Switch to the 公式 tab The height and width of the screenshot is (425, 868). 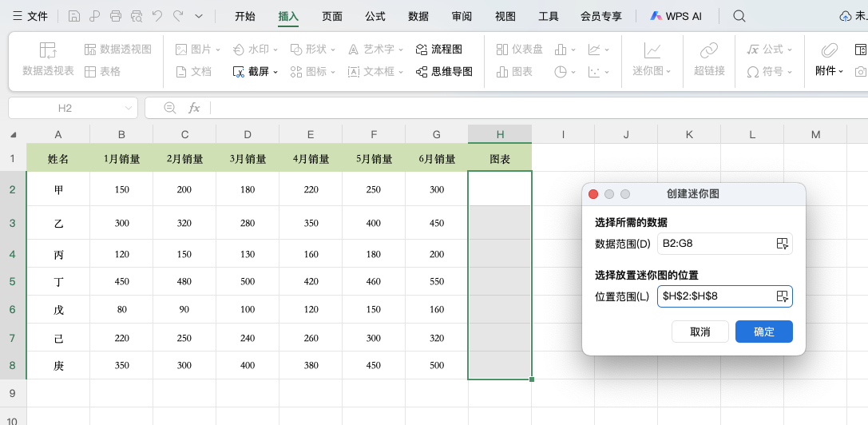(375, 16)
